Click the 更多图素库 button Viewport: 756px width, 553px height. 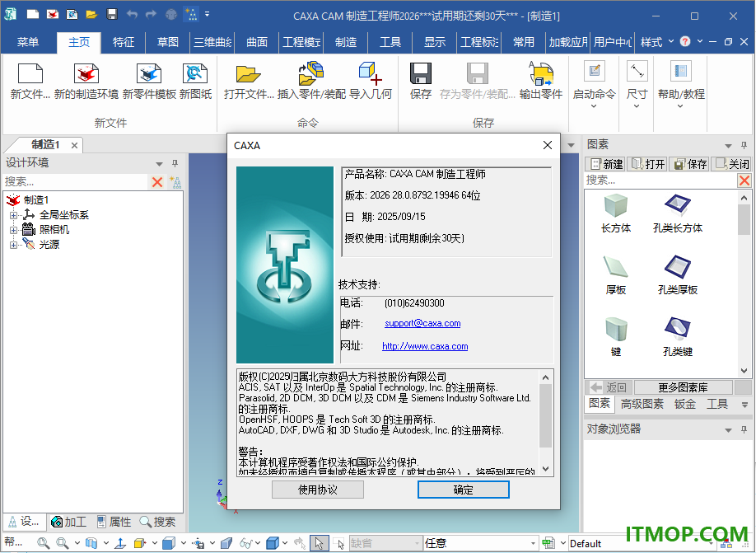pyautogui.click(x=684, y=387)
